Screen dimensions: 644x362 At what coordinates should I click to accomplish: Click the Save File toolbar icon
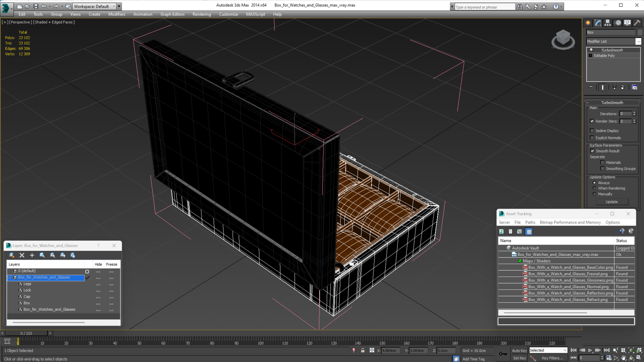click(x=36, y=6)
